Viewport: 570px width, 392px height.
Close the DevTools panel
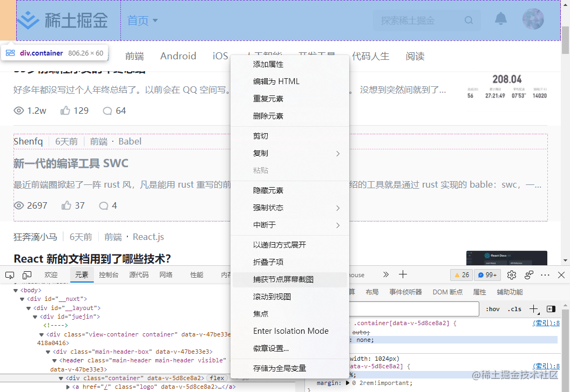tap(561, 275)
